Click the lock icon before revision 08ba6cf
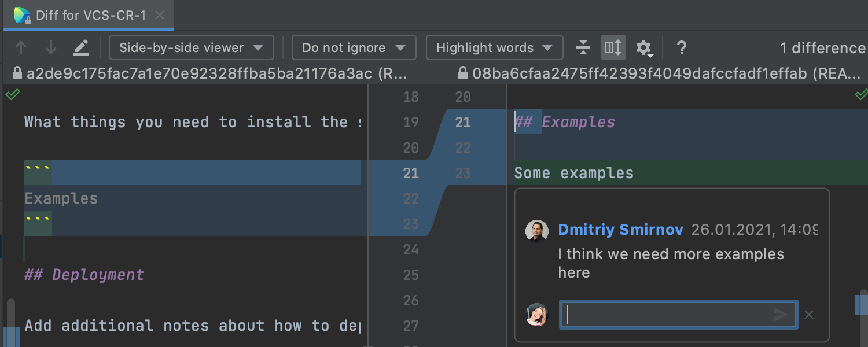 (x=462, y=73)
